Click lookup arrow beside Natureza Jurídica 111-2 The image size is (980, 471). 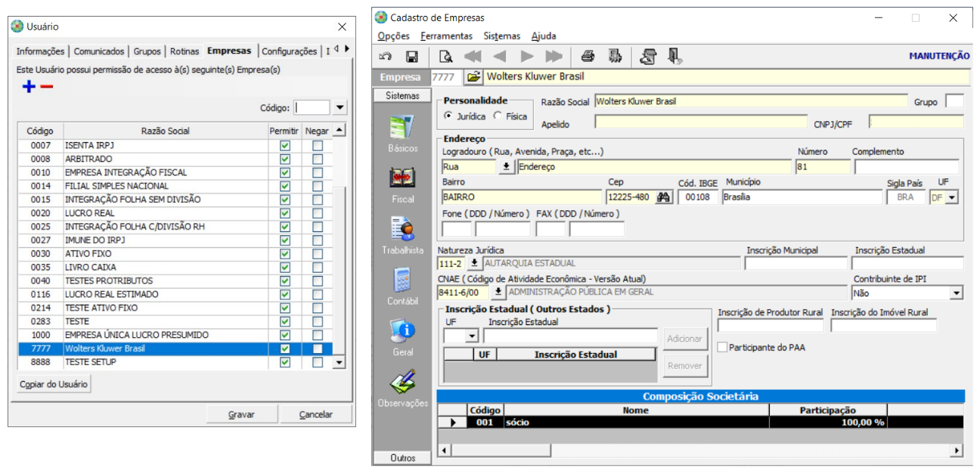coord(474,263)
